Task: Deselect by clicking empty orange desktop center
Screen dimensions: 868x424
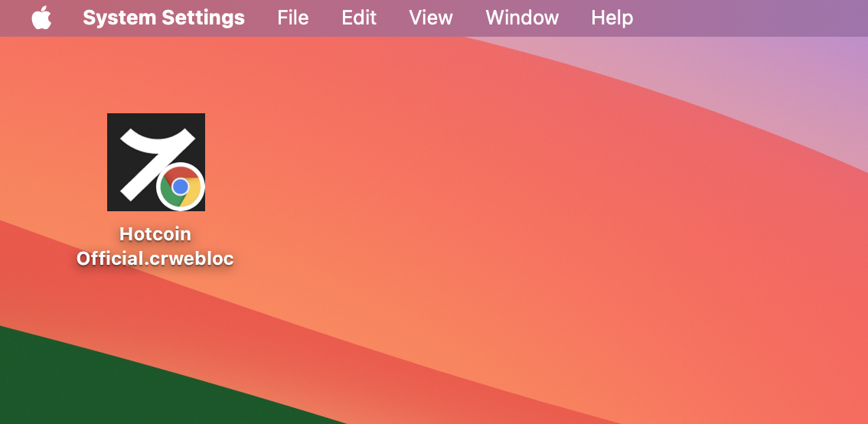Action: click(x=459, y=230)
